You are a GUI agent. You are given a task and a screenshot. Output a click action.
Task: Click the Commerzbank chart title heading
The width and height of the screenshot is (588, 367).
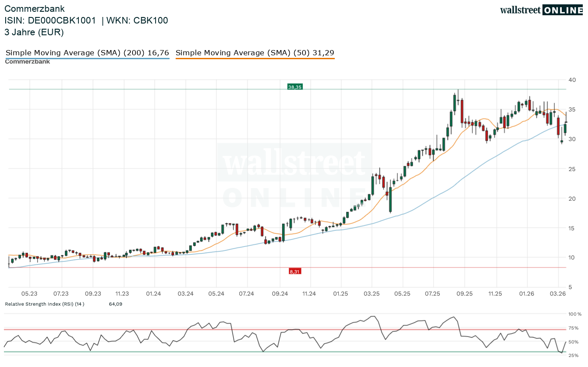point(34,8)
